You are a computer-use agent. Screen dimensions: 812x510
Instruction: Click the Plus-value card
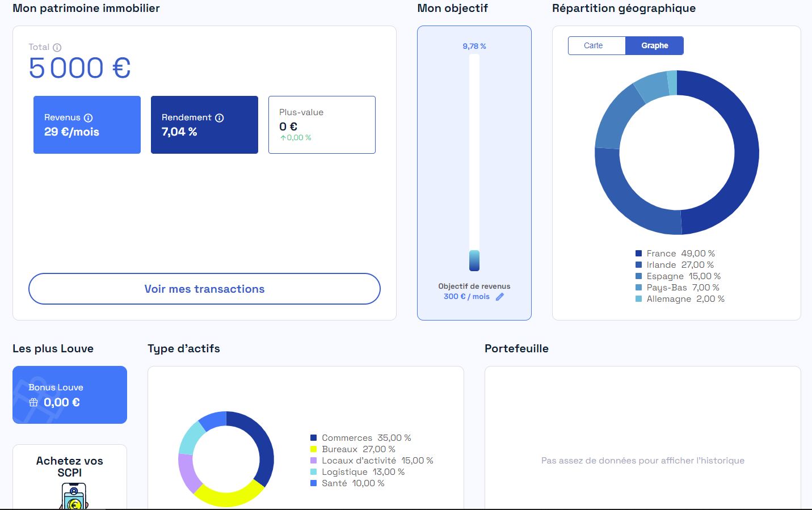pyautogui.click(x=322, y=125)
